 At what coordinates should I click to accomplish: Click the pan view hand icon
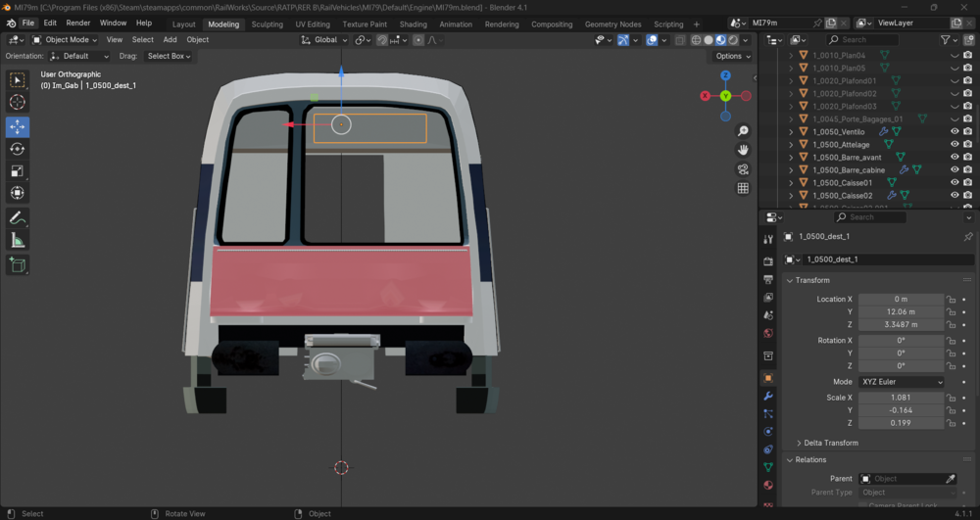743,150
